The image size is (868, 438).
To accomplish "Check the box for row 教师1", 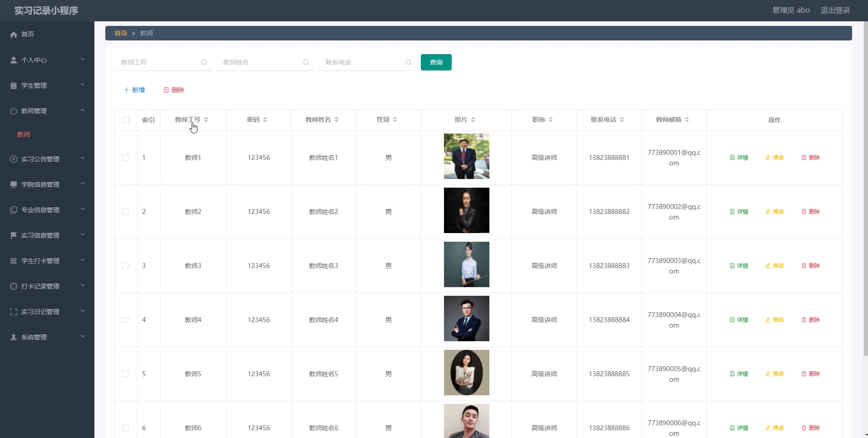I will pyautogui.click(x=125, y=158).
